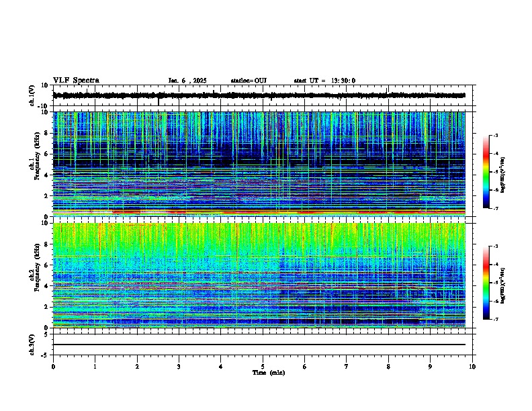Click the time axis tick label "3"
Viewport: 532px width, 411px height.
point(179,367)
